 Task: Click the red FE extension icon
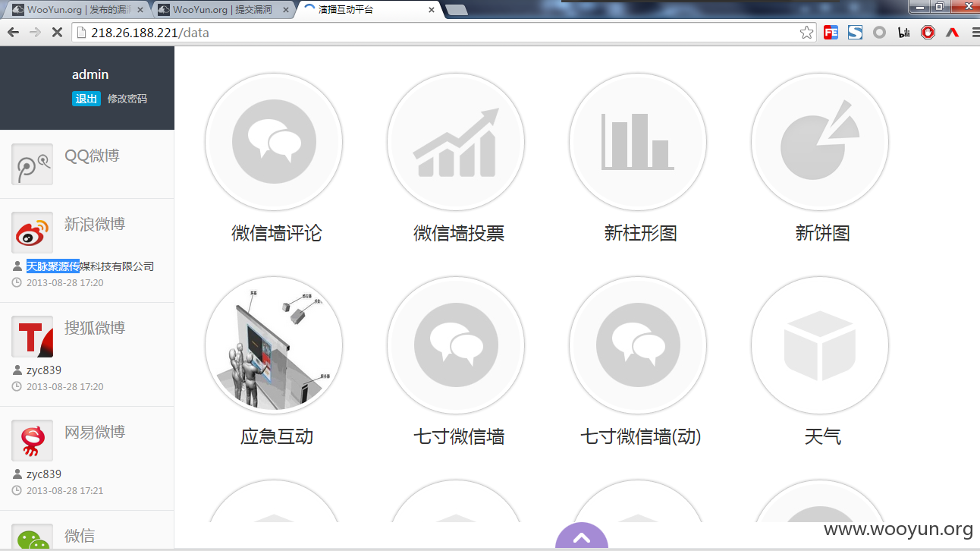(x=831, y=33)
